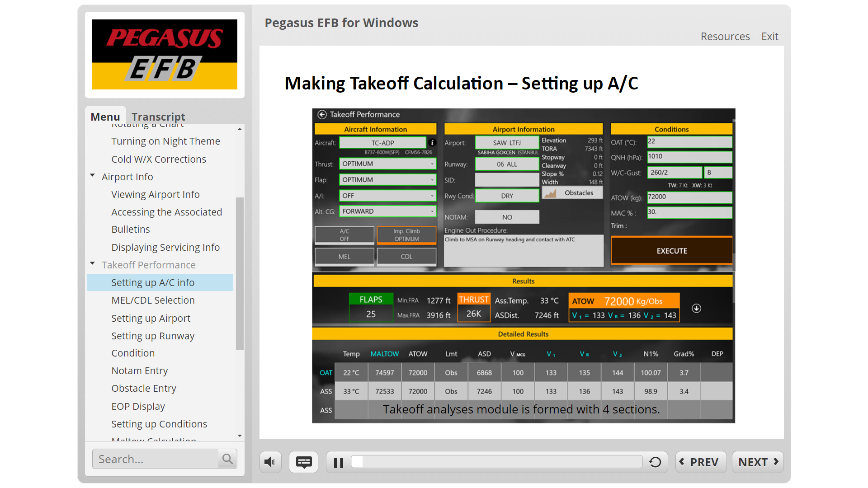868x488 pixels.
Task: Open Setting up Airport topic
Action: pyautogui.click(x=151, y=319)
